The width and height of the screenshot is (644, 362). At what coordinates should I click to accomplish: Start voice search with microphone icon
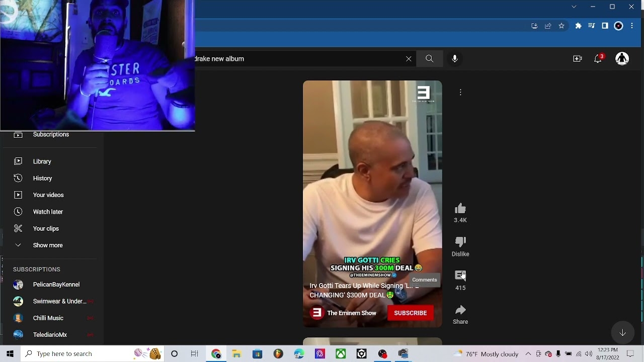tap(455, 59)
